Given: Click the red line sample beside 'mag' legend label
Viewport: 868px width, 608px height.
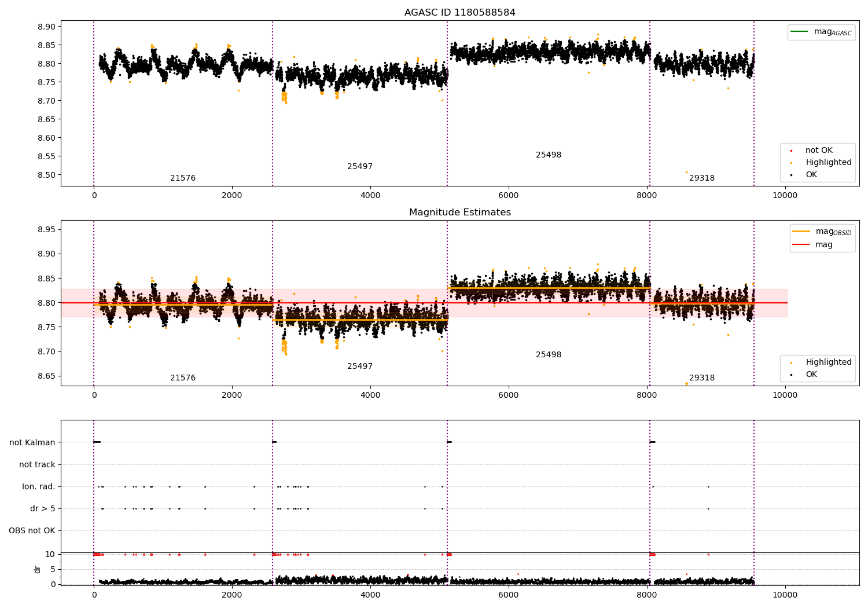Looking at the screenshot, I should (801, 244).
